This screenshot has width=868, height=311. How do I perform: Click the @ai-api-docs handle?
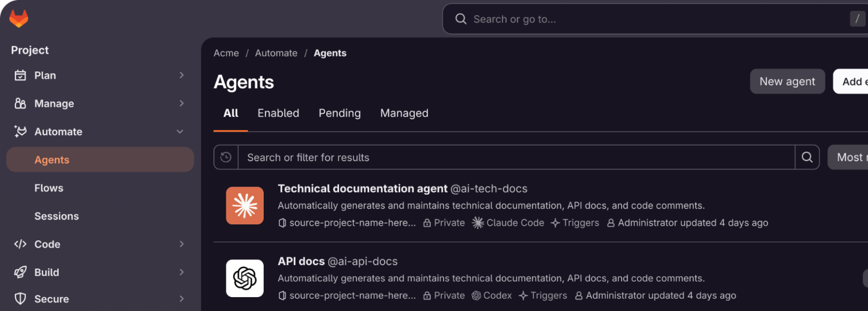(x=363, y=261)
